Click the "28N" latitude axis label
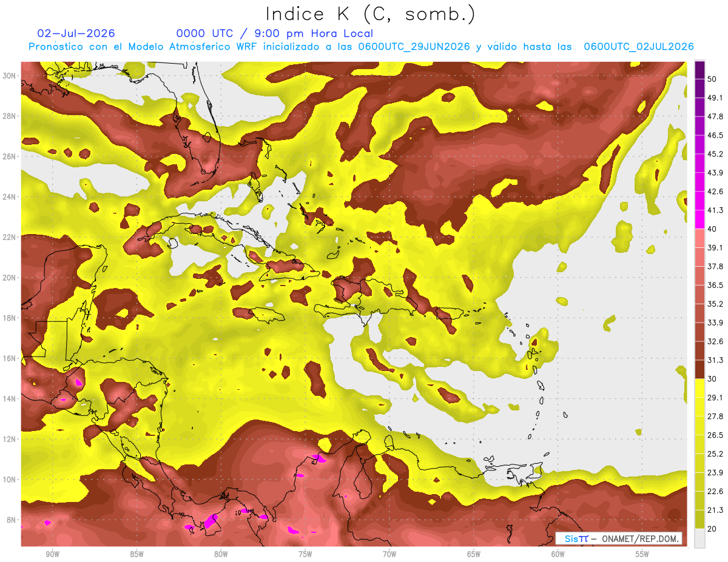Screen dimensions: 728x562 (x=9, y=116)
